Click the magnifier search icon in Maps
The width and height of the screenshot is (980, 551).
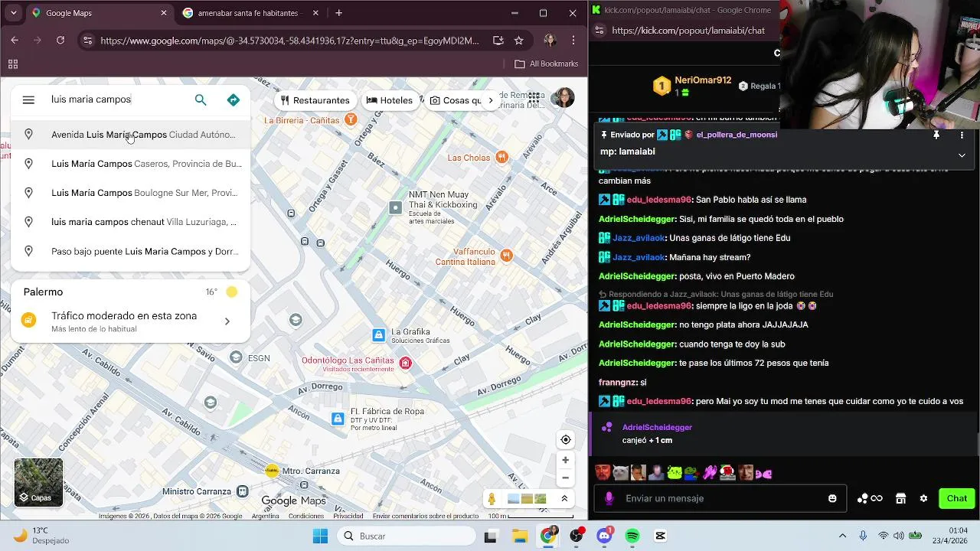[x=201, y=100]
